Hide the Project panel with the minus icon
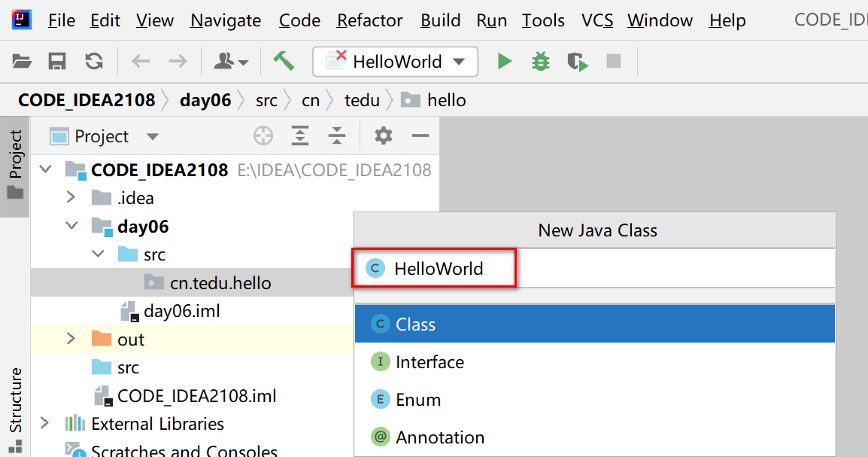Viewport: 868px width, 457px height. [420, 136]
